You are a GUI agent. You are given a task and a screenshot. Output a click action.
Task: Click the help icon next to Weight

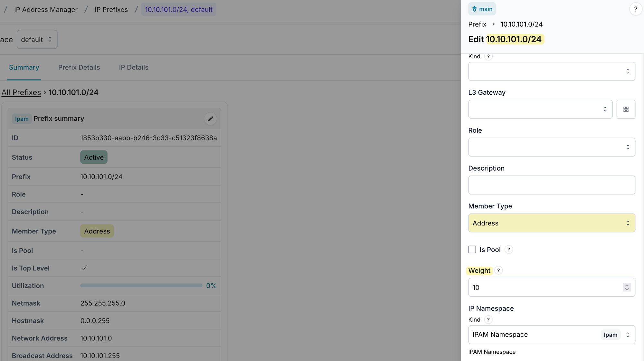[498, 271]
